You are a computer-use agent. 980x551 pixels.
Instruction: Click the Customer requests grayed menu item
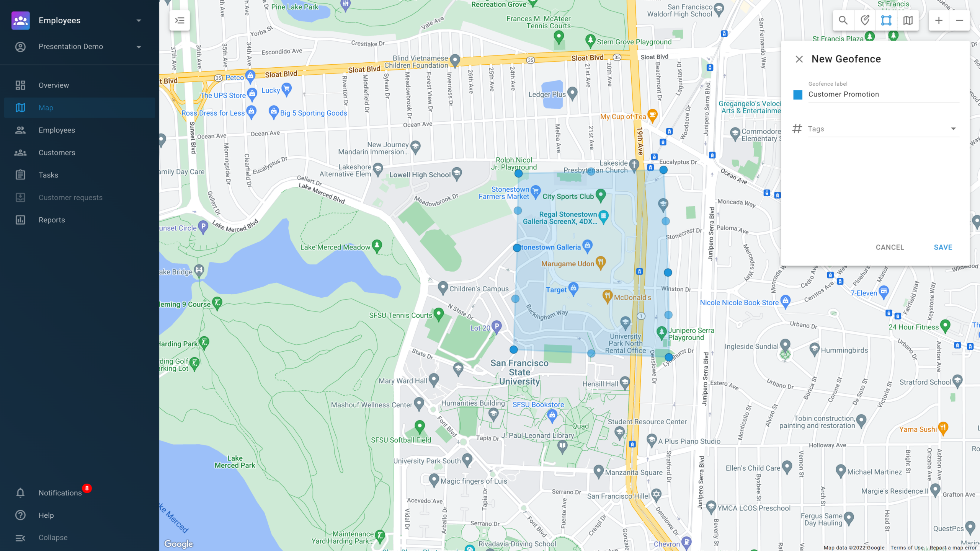[71, 197]
